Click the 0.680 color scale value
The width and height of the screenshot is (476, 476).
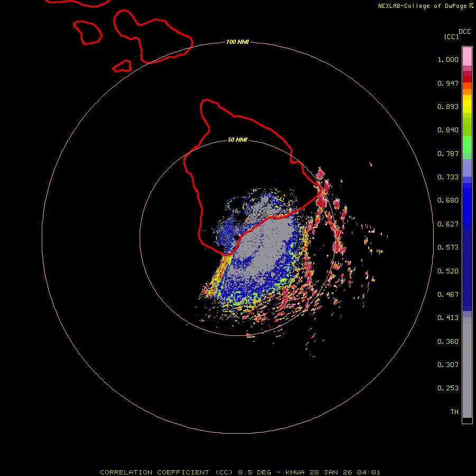[448, 200]
